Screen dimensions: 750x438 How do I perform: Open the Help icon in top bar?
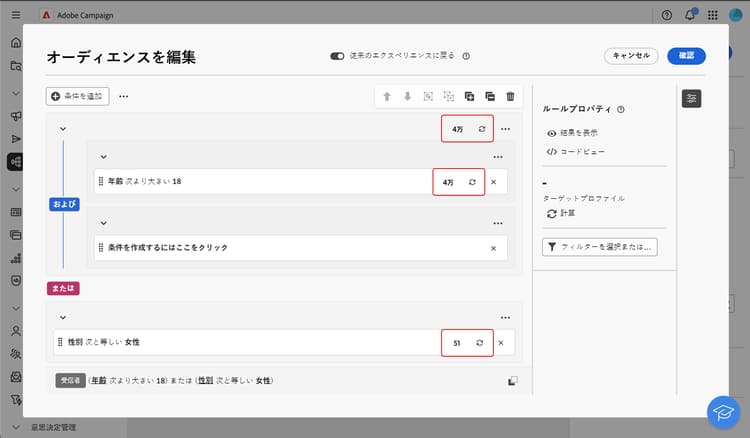point(666,15)
